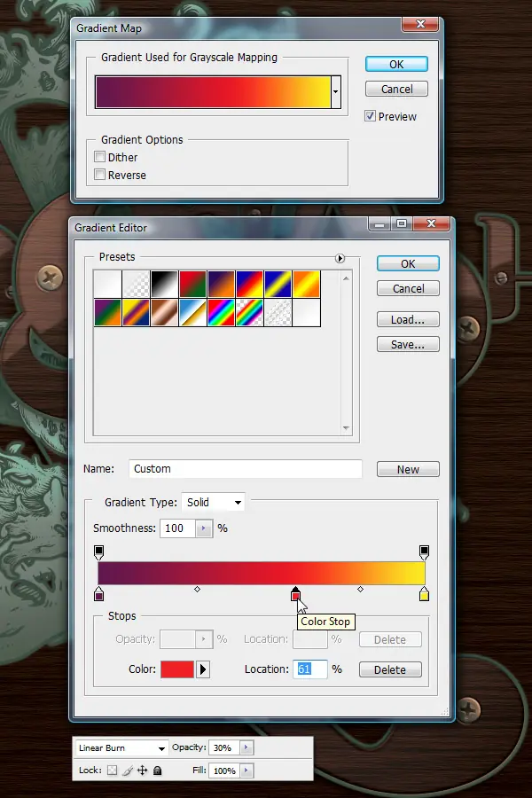Viewport: 532px width, 798px height.
Task: Choose the Copper gradient preset
Action: click(164, 312)
